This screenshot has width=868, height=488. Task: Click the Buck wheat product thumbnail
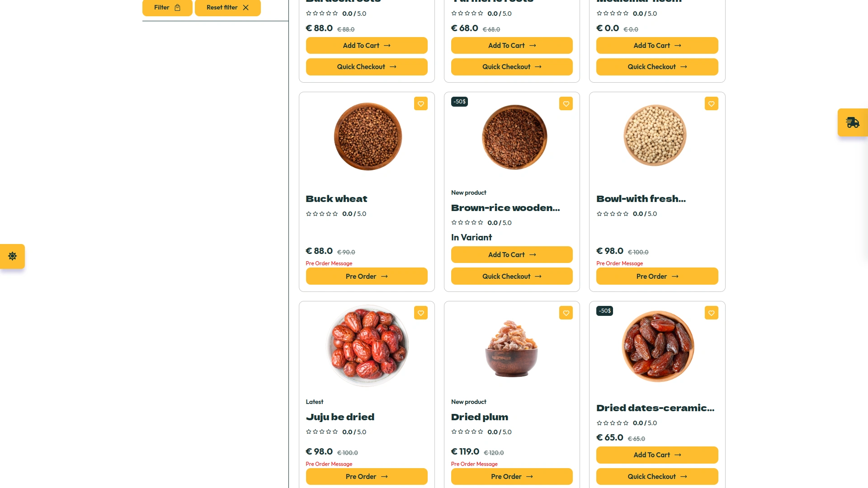pos(368,136)
